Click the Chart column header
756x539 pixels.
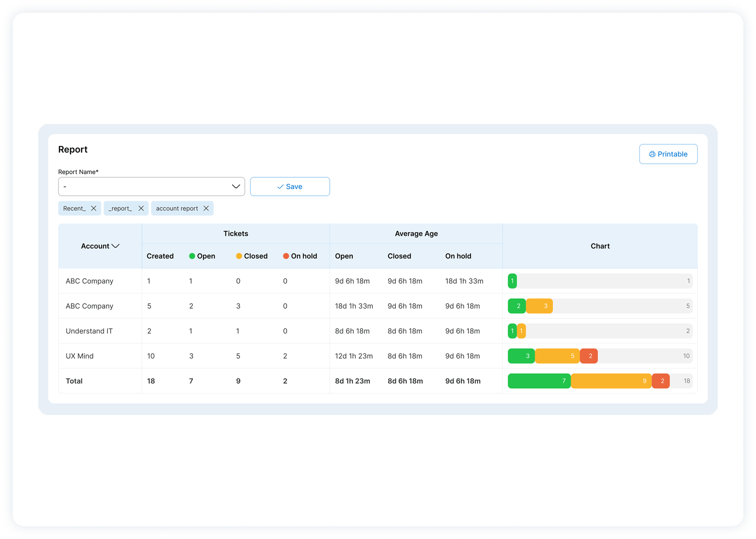[x=600, y=246]
